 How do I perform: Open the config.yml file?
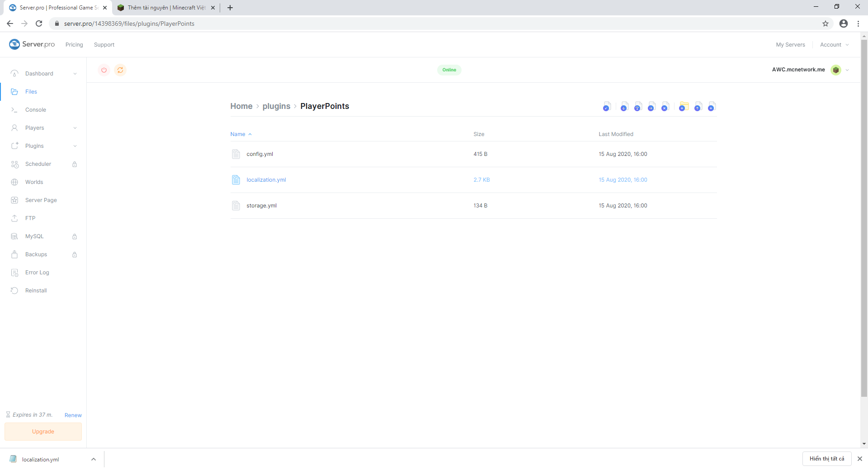259,154
